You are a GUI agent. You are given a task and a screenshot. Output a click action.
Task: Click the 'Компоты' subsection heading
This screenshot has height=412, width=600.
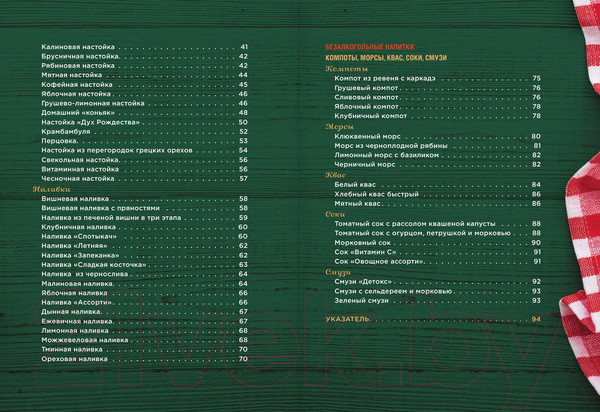(x=347, y=68)
